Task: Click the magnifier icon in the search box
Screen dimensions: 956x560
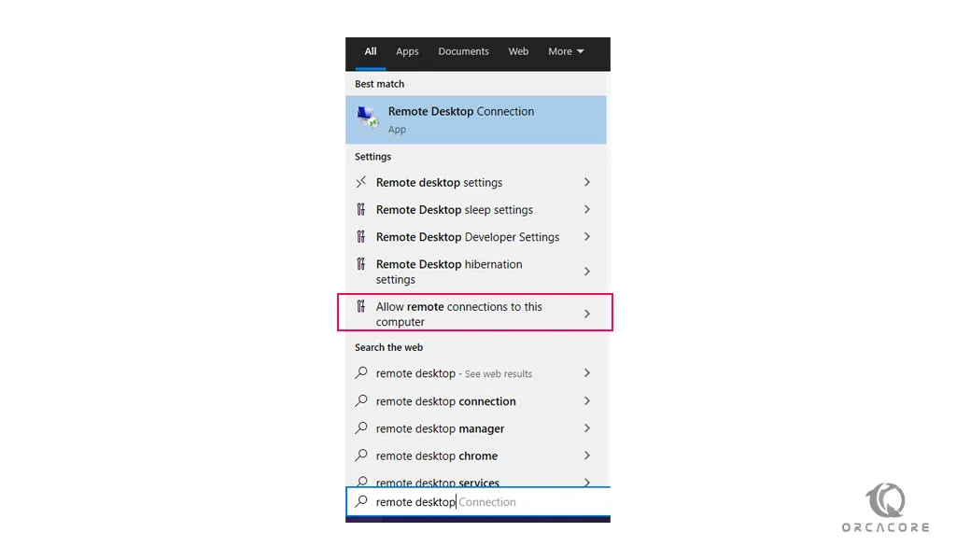Action: pyautogui.click(x=361, y=502)
